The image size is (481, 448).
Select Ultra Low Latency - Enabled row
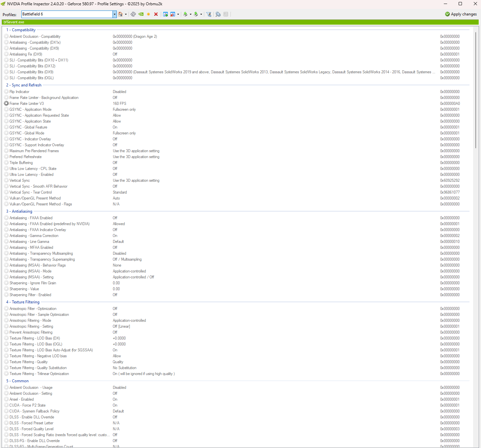[236, 175]
